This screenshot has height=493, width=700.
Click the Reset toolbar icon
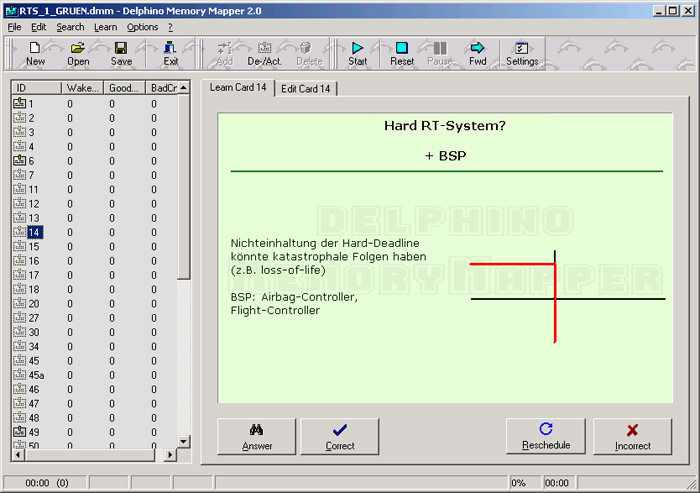click(402, 48)
